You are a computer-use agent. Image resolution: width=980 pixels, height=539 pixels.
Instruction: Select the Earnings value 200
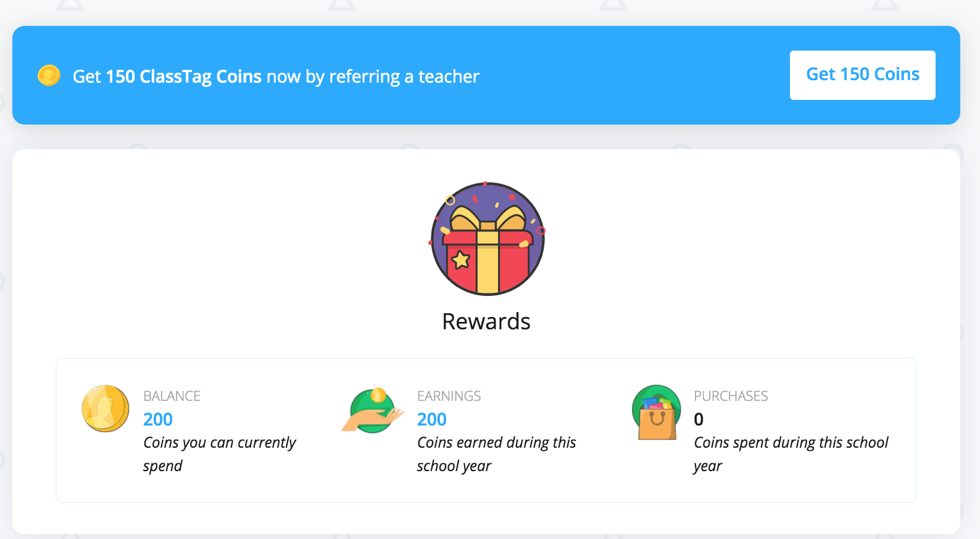[x=431, y=419]
